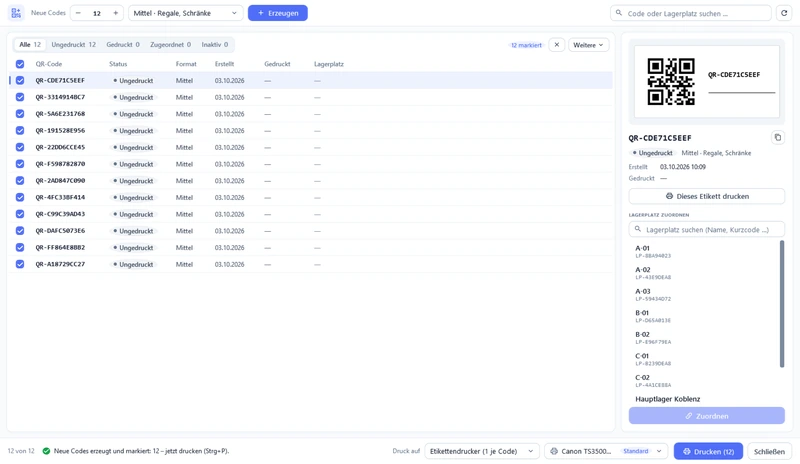Click the new codes quantity field

(97, 13)
